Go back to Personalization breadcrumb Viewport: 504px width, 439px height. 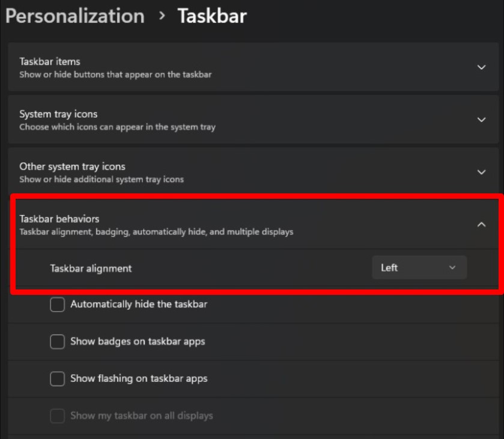75,16
